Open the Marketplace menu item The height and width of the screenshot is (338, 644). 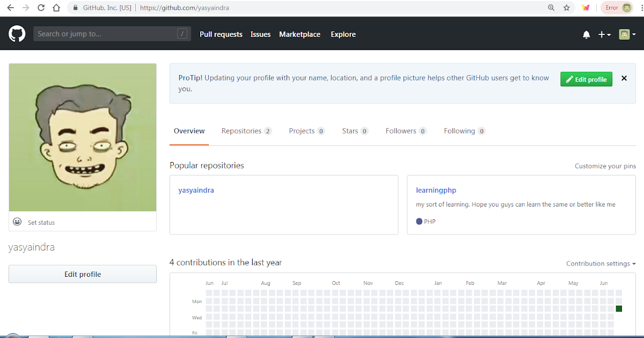(299, 34)
